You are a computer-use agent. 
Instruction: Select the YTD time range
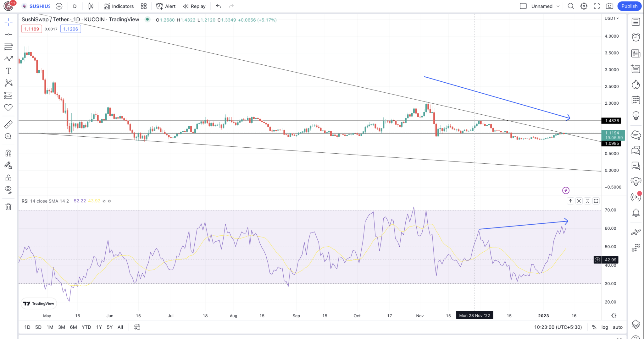point(86,327)
